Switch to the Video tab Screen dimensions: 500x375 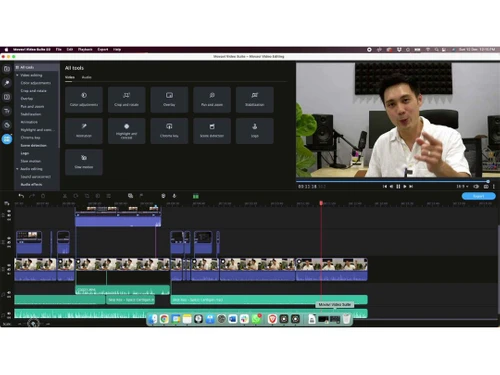[70, 77]
